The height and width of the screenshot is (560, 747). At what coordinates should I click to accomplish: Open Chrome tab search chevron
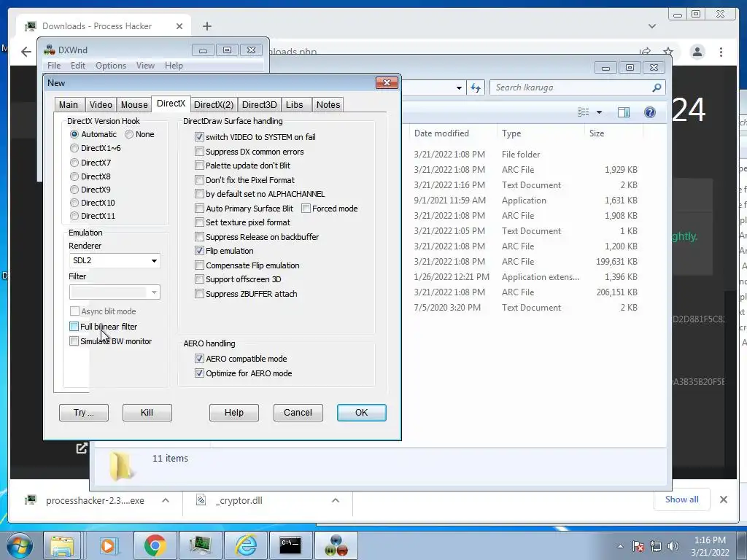coord(652,26)
